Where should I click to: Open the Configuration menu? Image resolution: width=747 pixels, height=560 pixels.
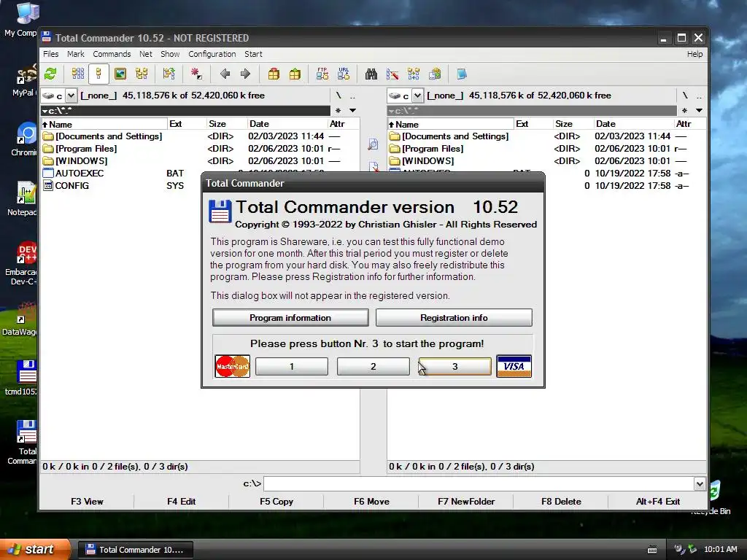tap(212, 54)
